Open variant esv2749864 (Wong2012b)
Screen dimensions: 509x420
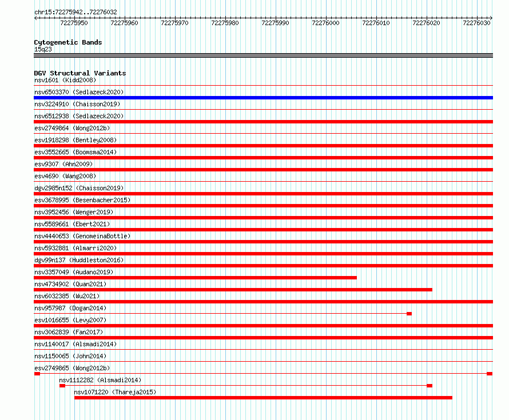[72, 128]
